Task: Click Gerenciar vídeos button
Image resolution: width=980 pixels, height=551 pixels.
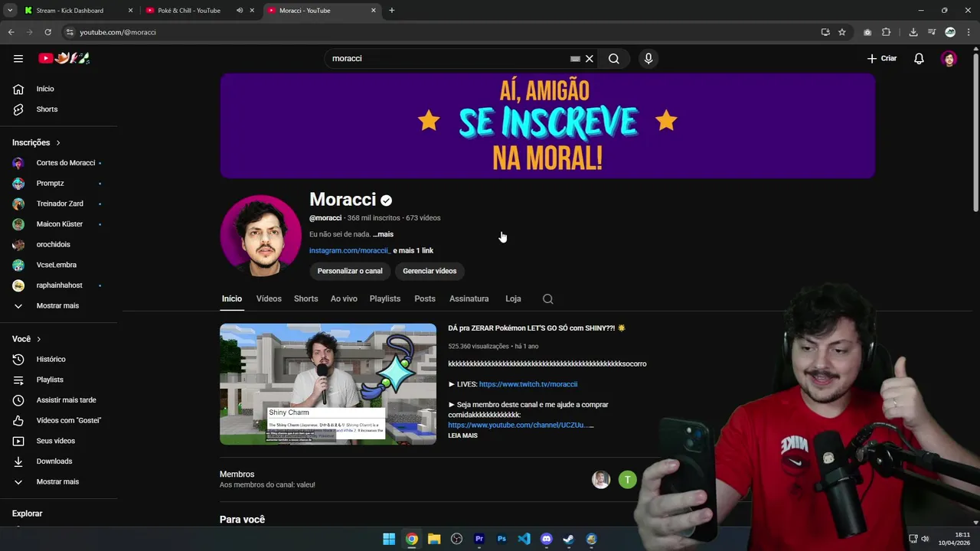Action: click(430, 271)
